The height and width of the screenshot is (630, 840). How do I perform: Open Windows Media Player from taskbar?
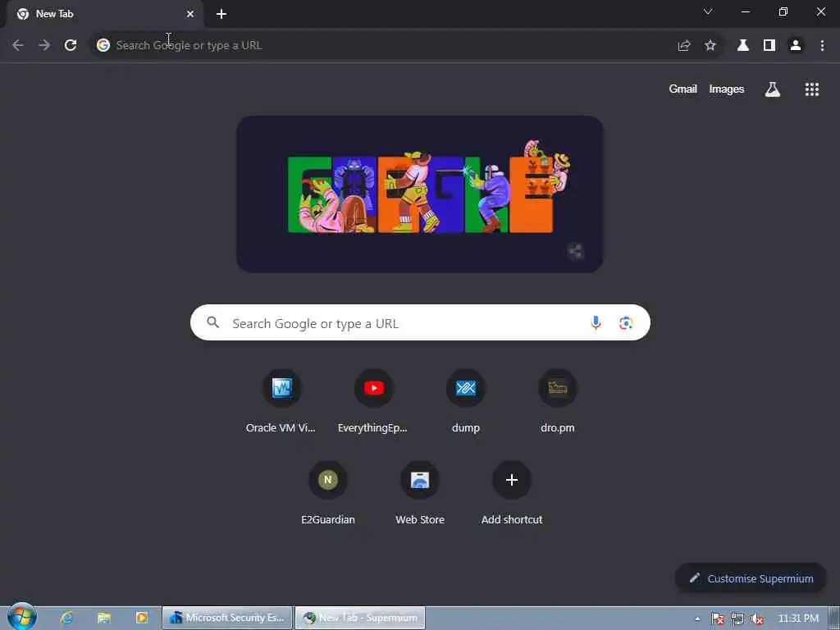point(141,618)
